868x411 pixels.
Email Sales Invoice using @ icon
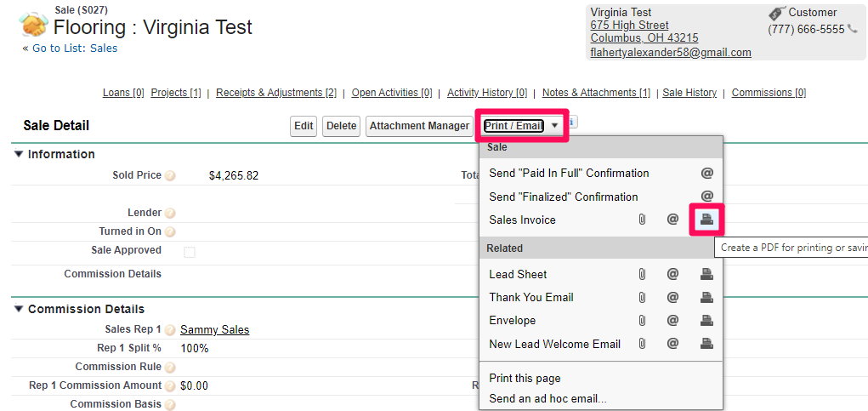(672, 220)
